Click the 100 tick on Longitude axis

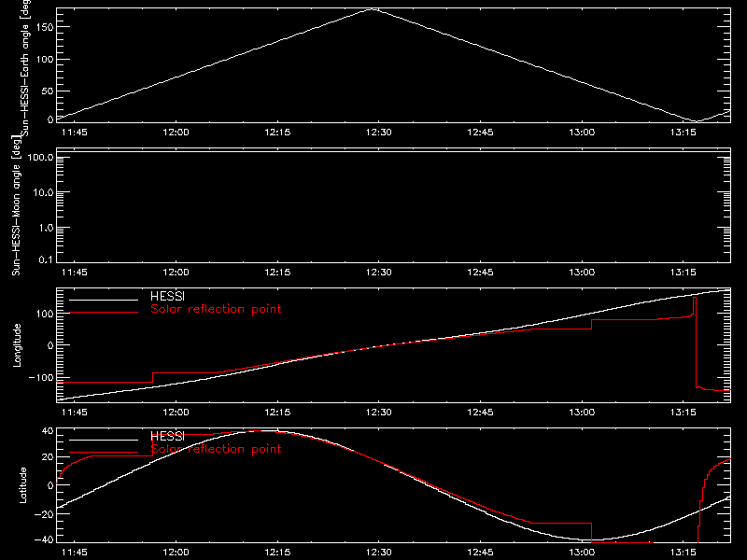pos(45,314)
